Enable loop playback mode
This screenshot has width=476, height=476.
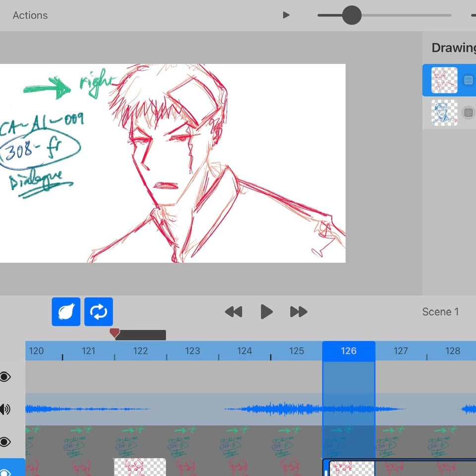[98, 312]
